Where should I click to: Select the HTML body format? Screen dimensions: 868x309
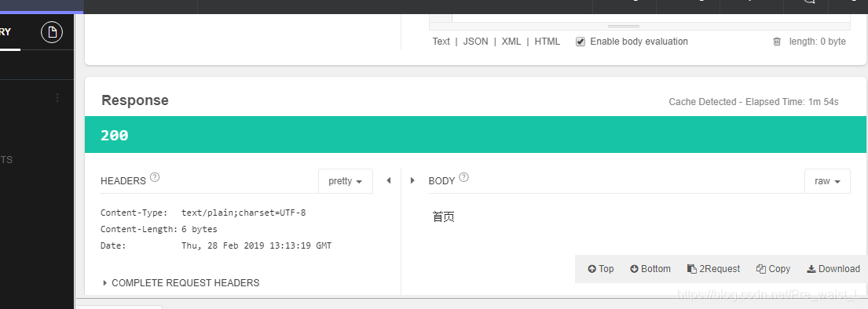547,42
